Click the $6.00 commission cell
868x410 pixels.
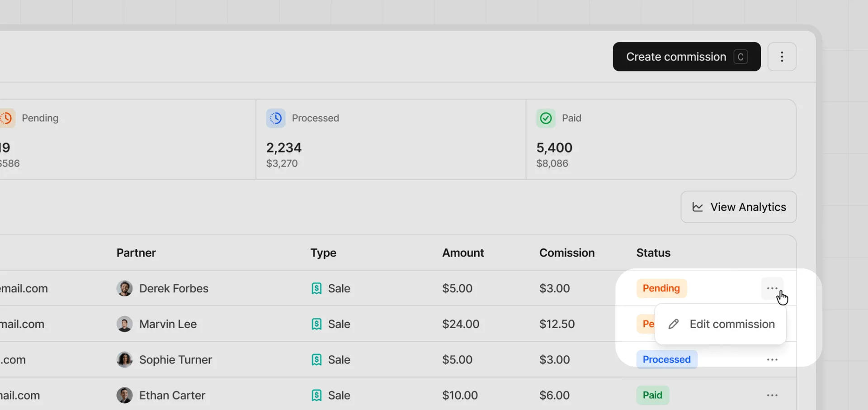tap(554, 395)
